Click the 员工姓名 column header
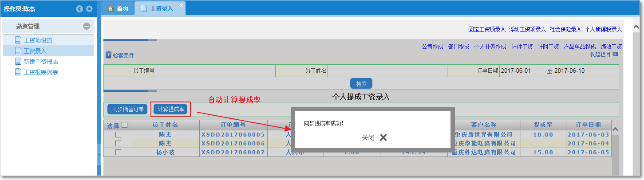 165,125
